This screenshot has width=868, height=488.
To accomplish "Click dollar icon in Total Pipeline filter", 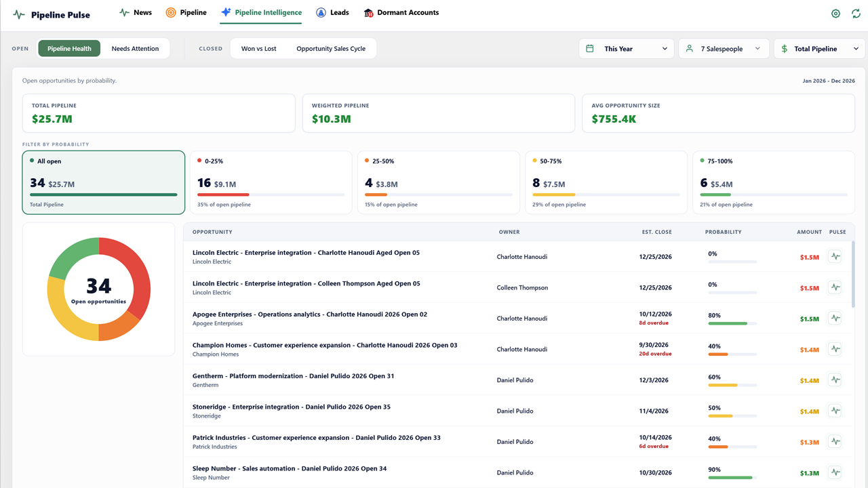I will 785,49.
